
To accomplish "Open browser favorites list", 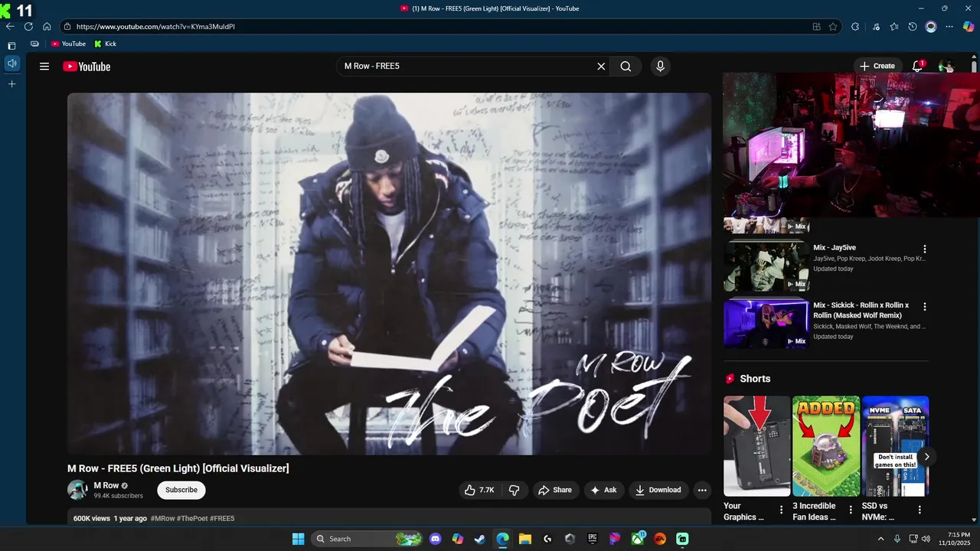I will pyautogui.click(x=894, y=26).
